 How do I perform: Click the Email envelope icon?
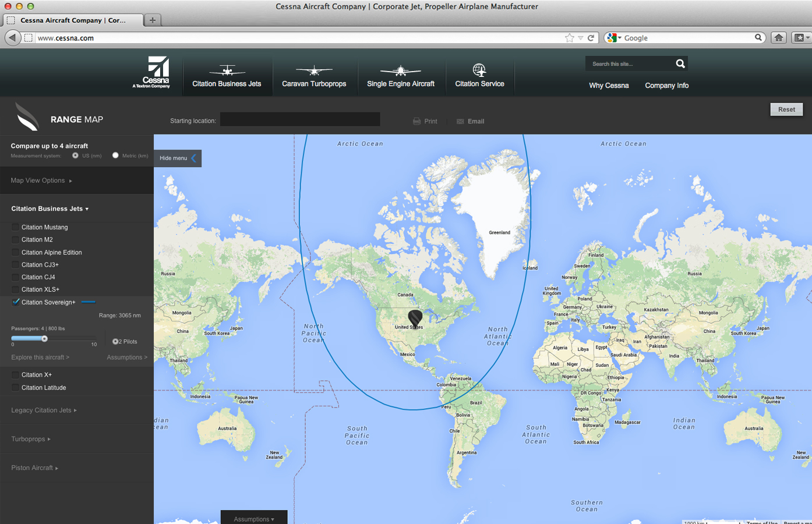click(460, 121)
